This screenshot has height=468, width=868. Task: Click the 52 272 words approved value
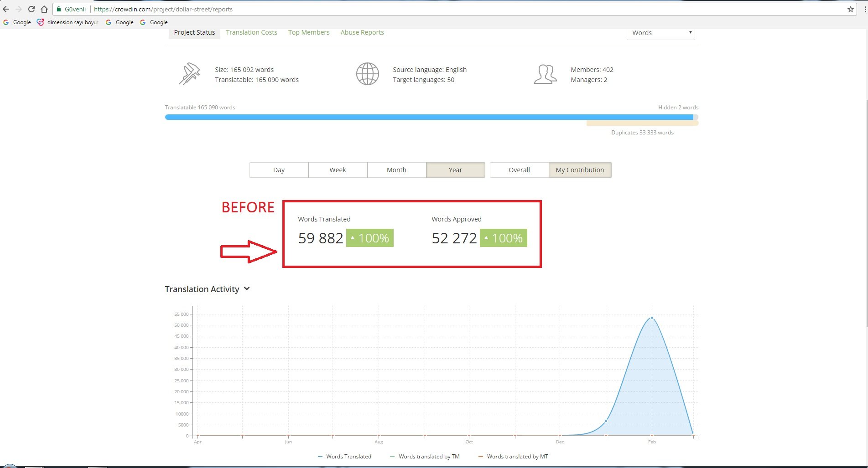[x=454, y=238]
